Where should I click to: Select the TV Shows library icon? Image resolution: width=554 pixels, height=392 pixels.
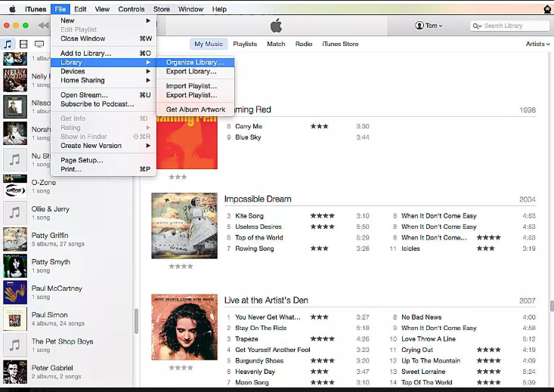[x=39, y=44]
